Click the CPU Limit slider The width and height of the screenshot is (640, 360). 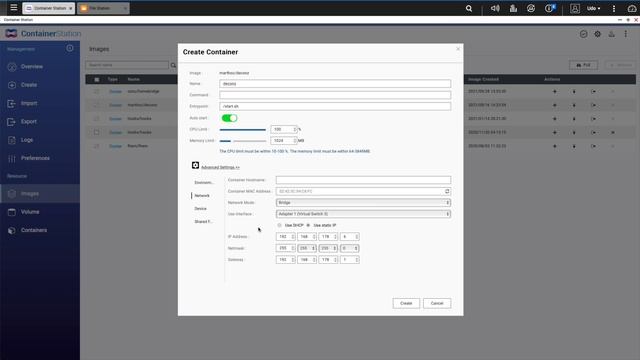coord(243,129)
